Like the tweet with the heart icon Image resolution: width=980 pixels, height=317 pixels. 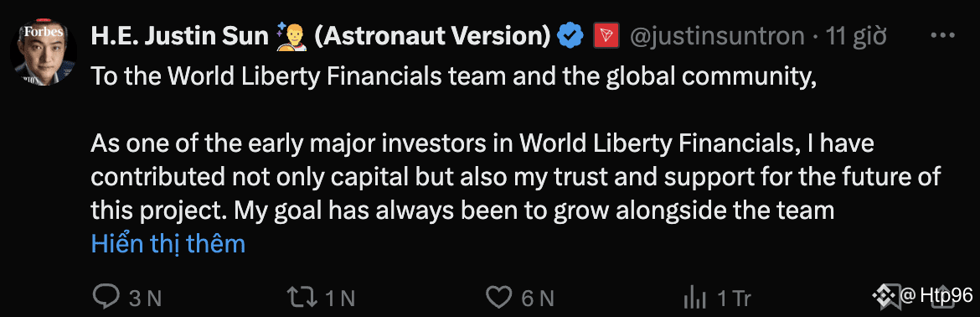click(499, 298)
